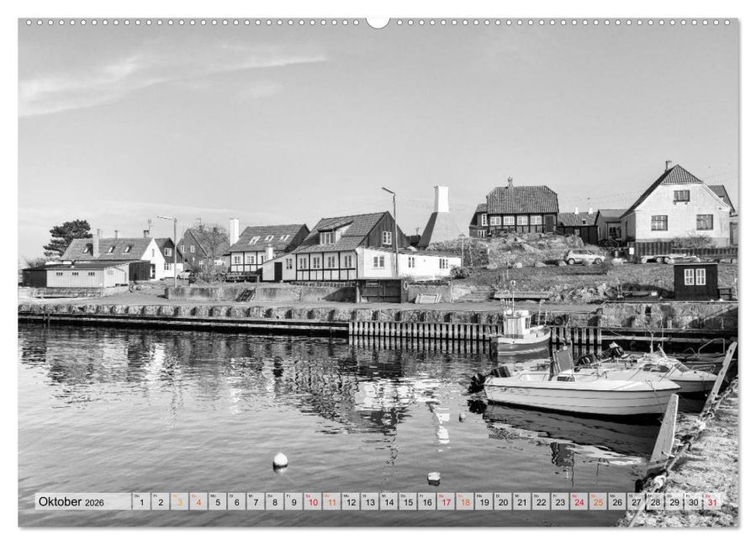Choose day 25 highlighted in orange

coord(598,502)
